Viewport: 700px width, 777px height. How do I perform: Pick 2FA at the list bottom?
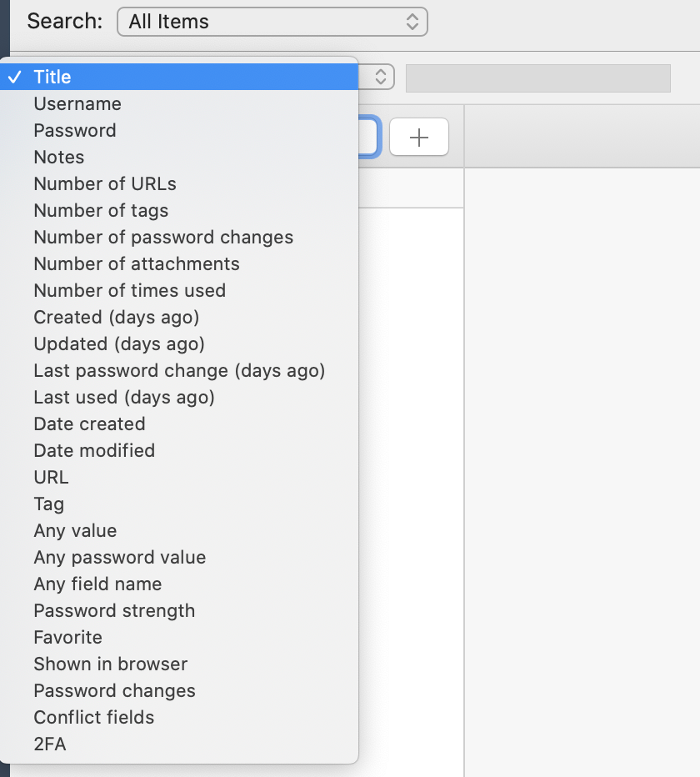pyautogui.click(x=50, y=744)
